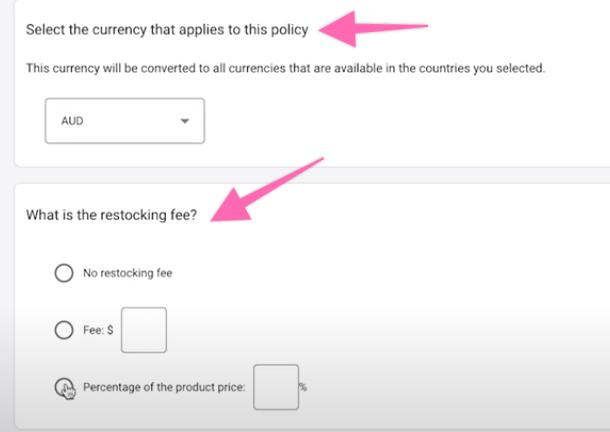Click the percent symbol after percentage box
610x432 pixels.
(302, 387)
